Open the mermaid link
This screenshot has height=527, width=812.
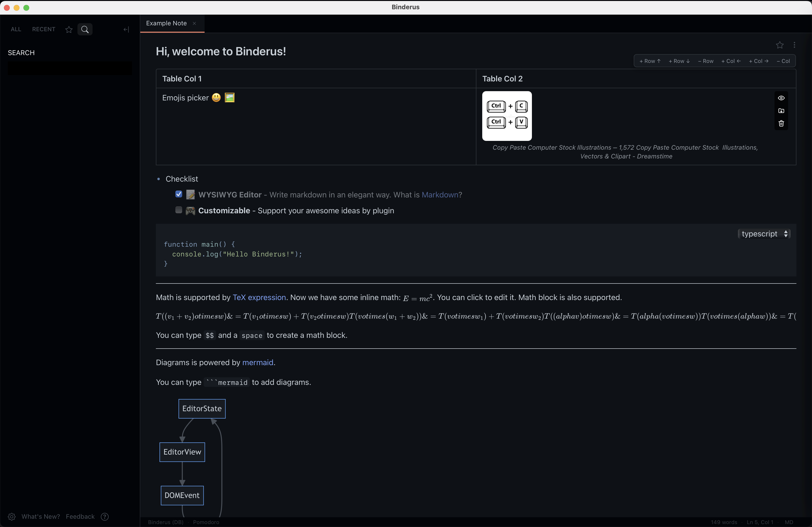pyautogui.click(x=258, y=362)
